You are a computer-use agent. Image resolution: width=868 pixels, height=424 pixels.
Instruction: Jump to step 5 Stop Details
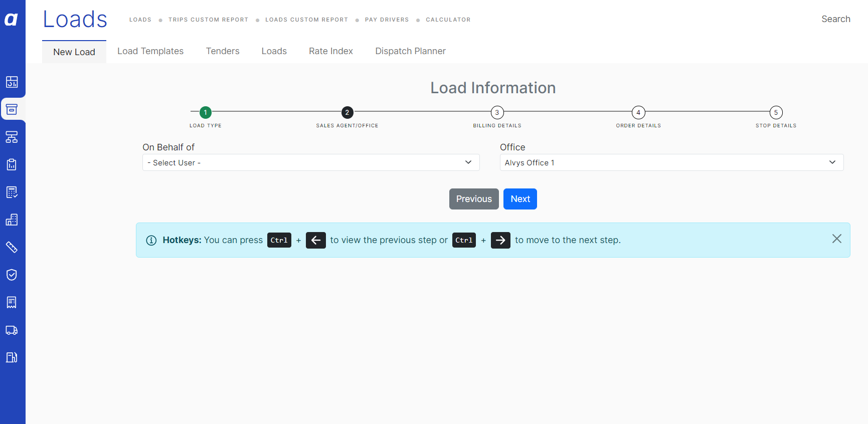[776, 112]
